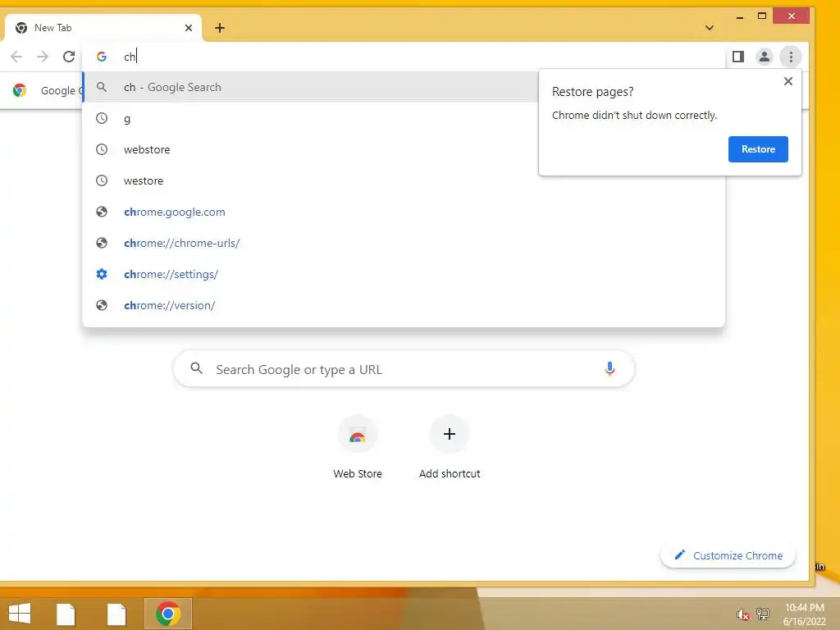Open the Google Chrome bookmark

pos(47,90)
